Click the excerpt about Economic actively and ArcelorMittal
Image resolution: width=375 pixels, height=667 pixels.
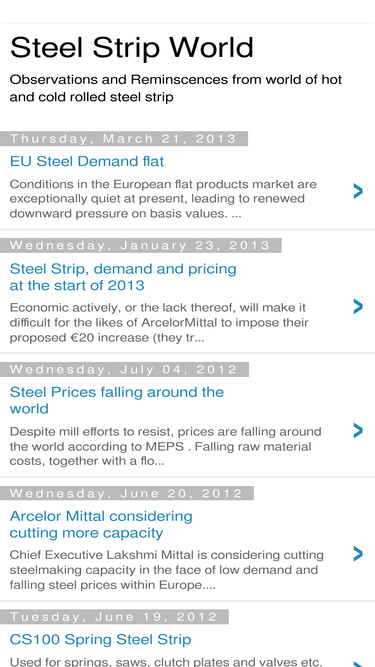[x=159, y=322]
